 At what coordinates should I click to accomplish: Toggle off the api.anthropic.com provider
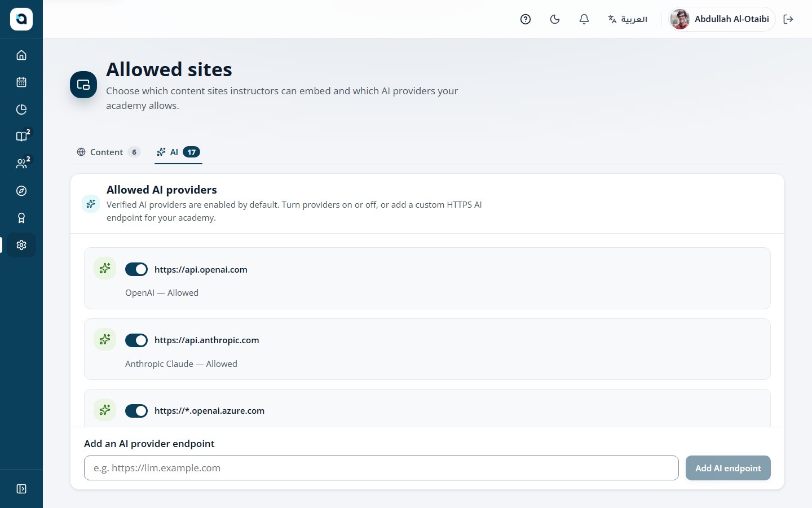(x=136, y=340)
